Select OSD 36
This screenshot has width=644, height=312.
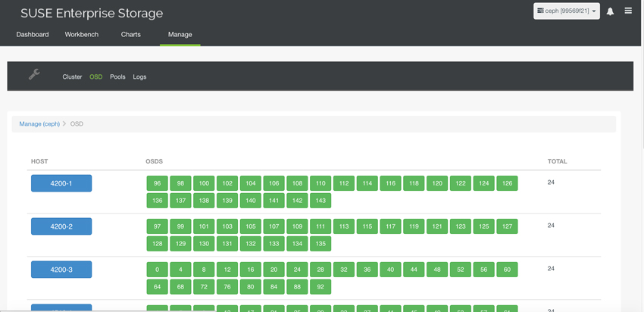(367, 270)
